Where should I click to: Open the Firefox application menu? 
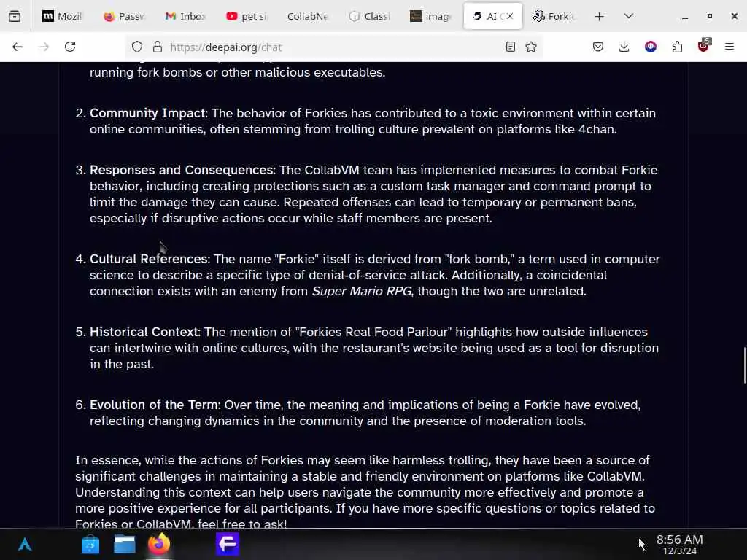click(x=729, y=47)
